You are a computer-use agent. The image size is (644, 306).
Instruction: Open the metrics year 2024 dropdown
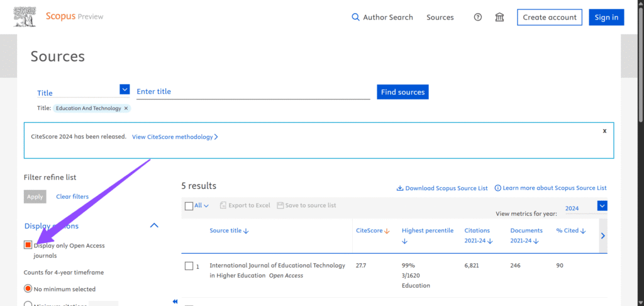coord(602,206)
